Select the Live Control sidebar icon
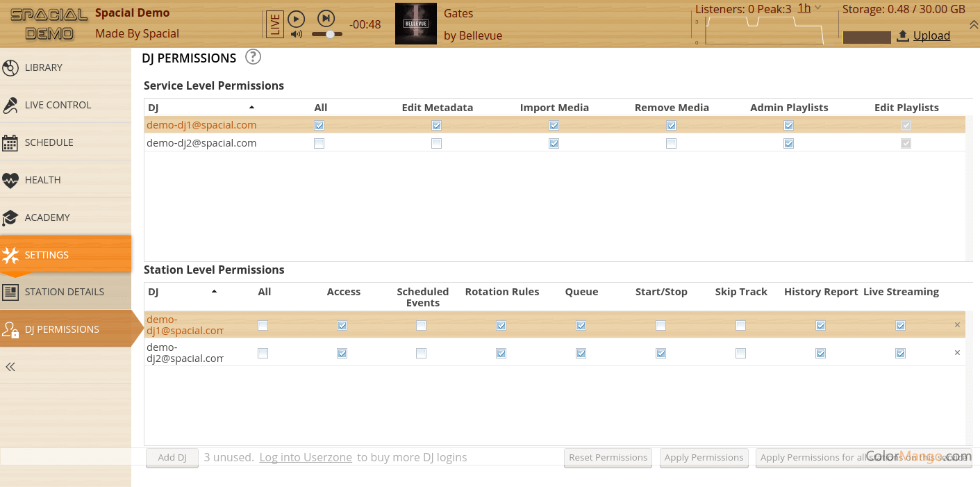The width and height of the screenshot is (980, 487). pos(59,104)
